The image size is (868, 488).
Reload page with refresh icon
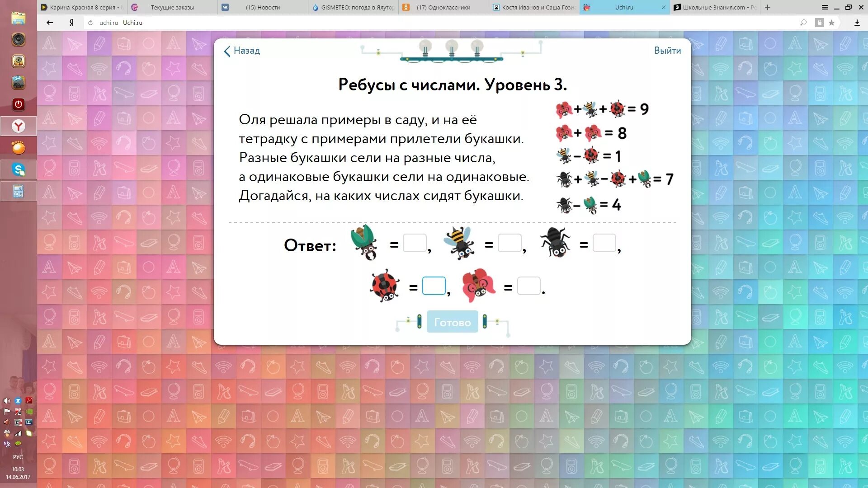(x=90, y=23)
